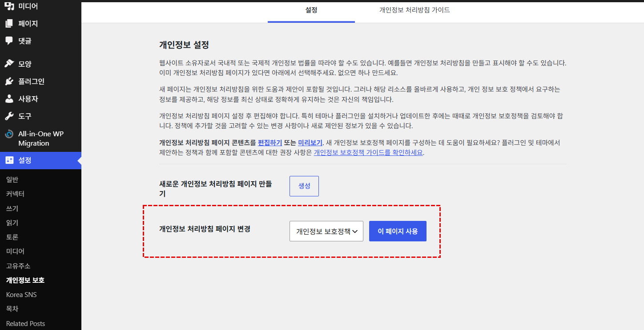Viewport: 644px width, 330px height.
Task: Click the All-in-One WP Migration icon
Action: pyautogui.click(x=9, y=134)
